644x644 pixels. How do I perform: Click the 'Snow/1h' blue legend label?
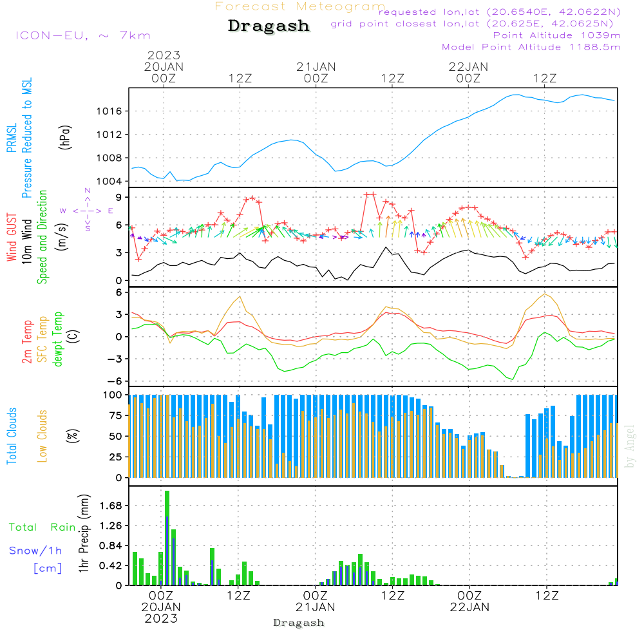[35, 551]
